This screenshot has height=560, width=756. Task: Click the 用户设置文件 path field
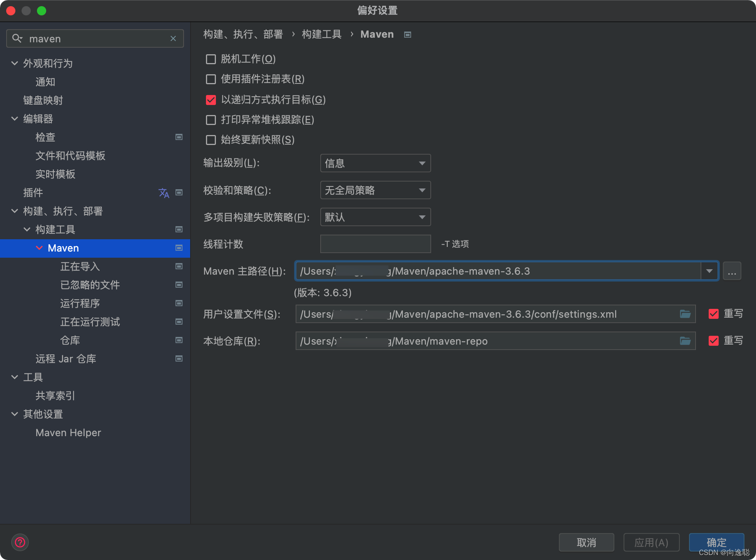495,314
